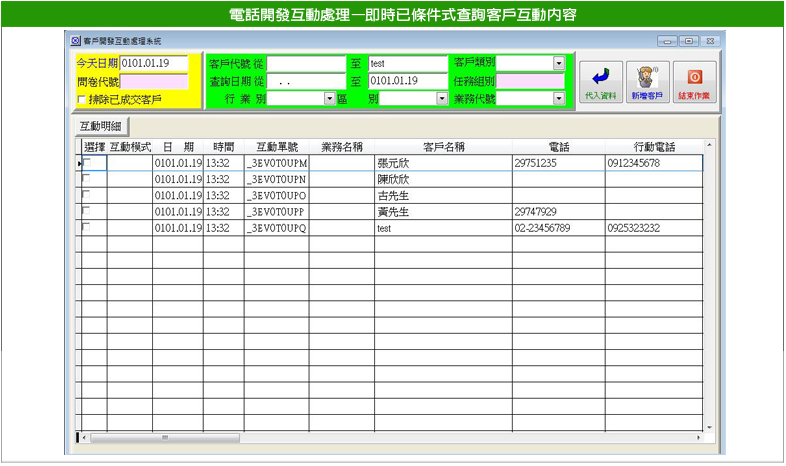Check the select box for test row
Image resolution: width=786 pixels, height=466 pixels.
click(87, 228)
